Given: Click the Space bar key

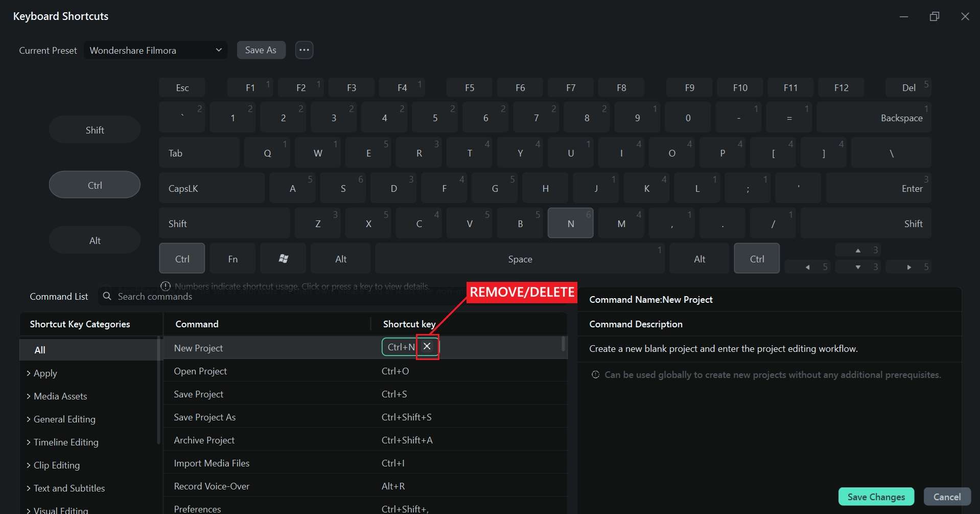Looking at the screenshot, I should (520, 259).
